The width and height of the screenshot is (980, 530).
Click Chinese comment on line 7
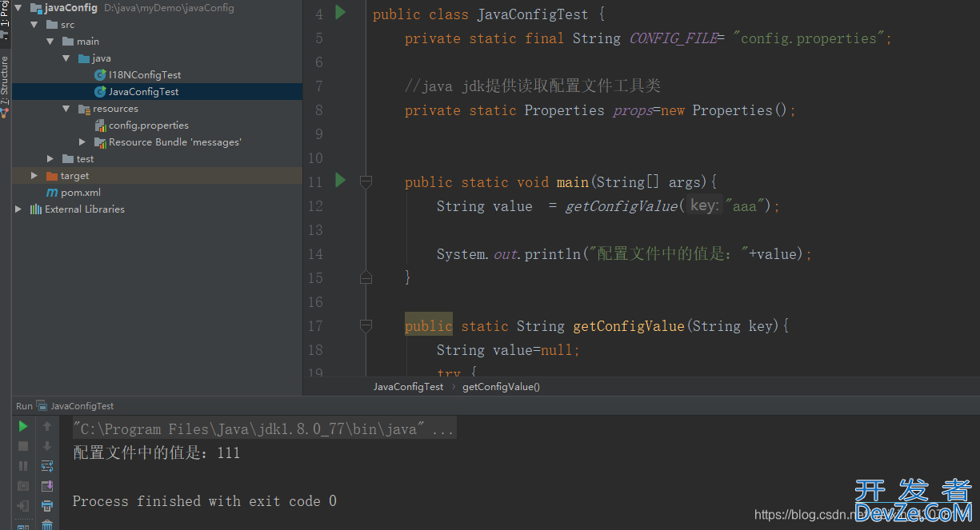tap(533, 86)
